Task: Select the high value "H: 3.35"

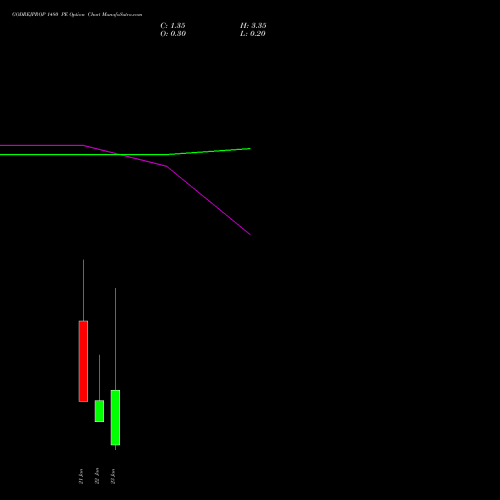Action: pos(253,26)
